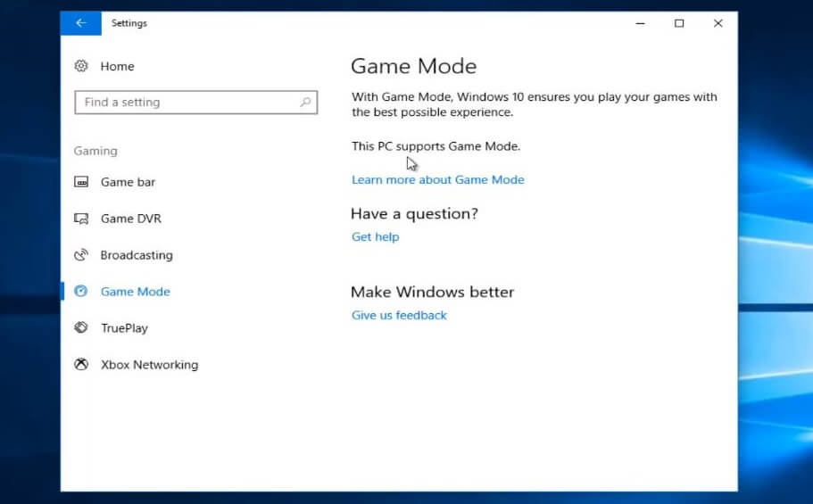Screen dimensions: 813x504
Task: Click the back arrow in the title bar
Action: click(x=80, y=23)
